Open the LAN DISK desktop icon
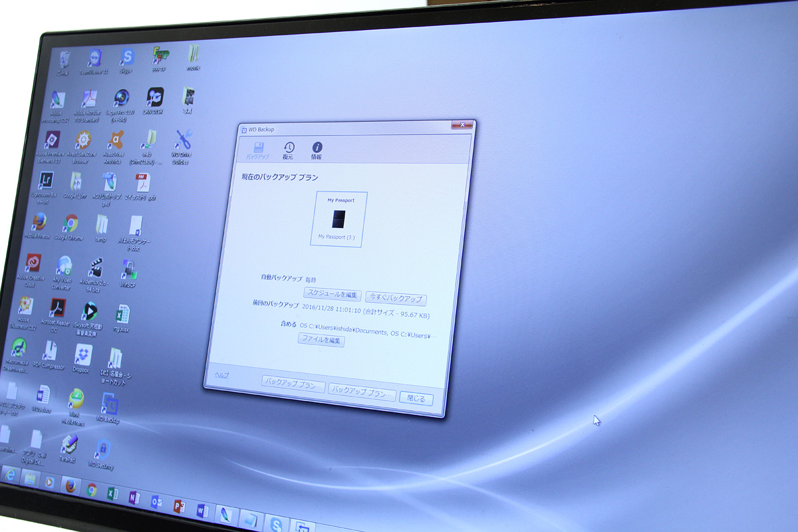This screenshot has height=532, width=798. (154, 101)
